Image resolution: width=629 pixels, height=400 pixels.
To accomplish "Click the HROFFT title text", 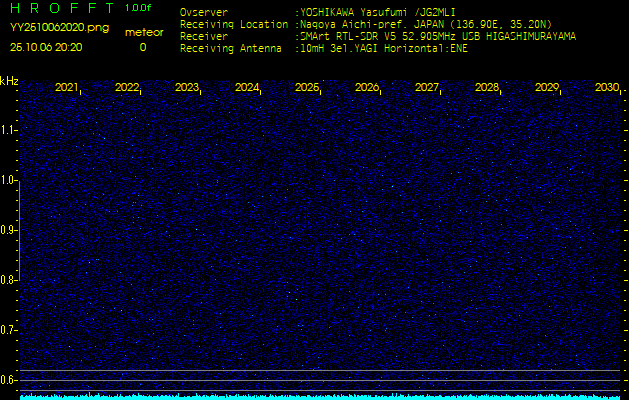I will 62,8.
